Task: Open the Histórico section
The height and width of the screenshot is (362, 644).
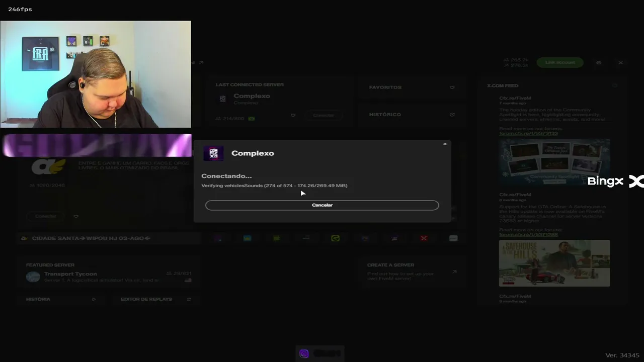Action: 412,115
